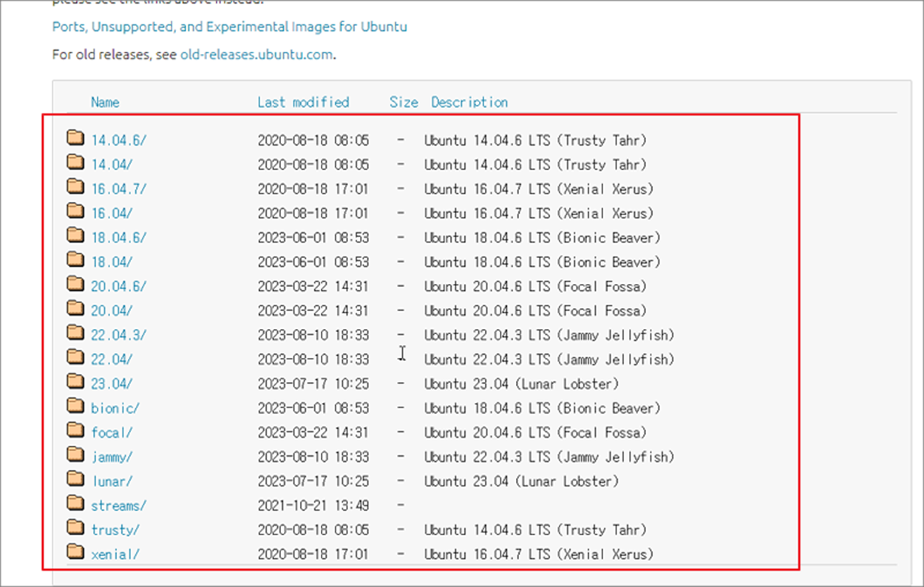Click the folder icon beside 18.04.6/
Image resolution: width=924 pixels, height=587 pixels.
pos(75,235)
